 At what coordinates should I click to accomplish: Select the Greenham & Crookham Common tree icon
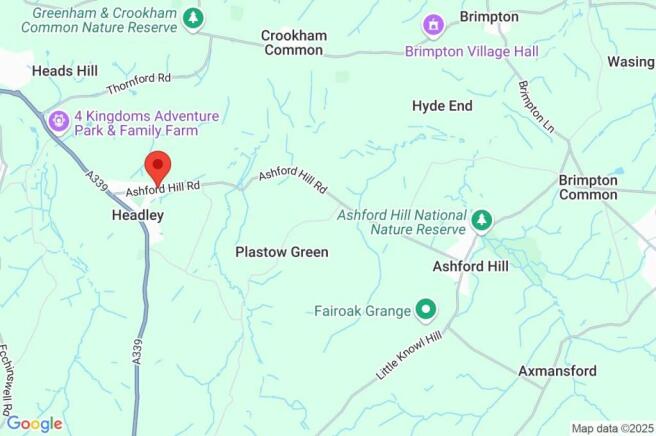click(193, 19)
